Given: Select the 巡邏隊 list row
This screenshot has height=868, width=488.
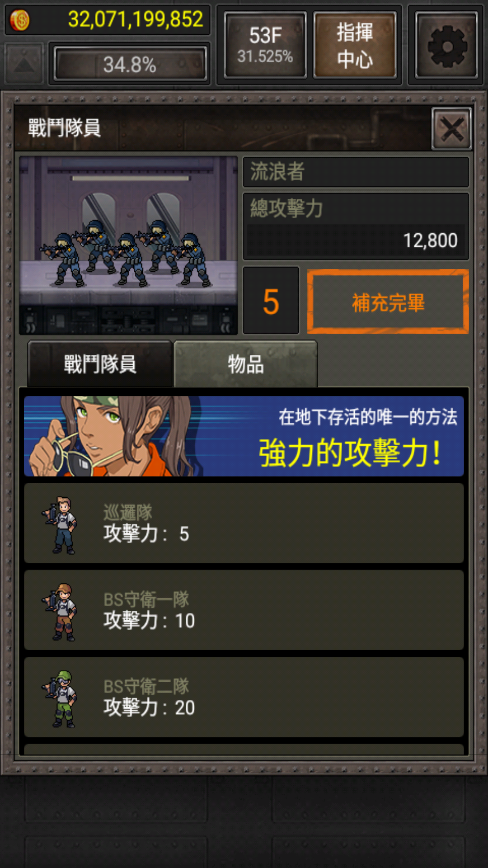Looking at the screenshot, I should coord(244,523).
